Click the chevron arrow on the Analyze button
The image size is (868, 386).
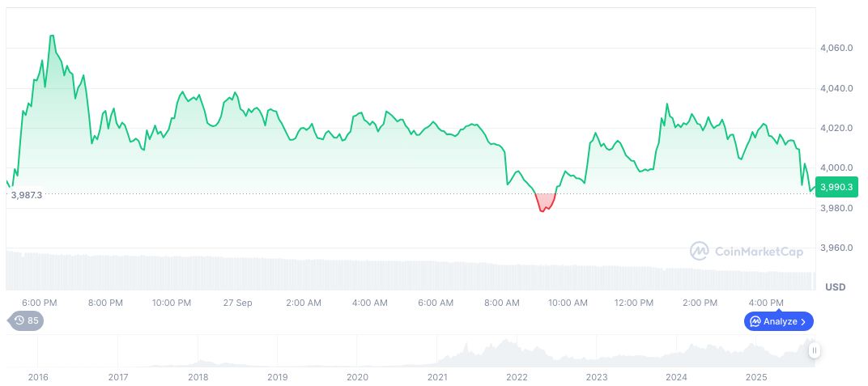pyautogui.click(x=803, y=321)
